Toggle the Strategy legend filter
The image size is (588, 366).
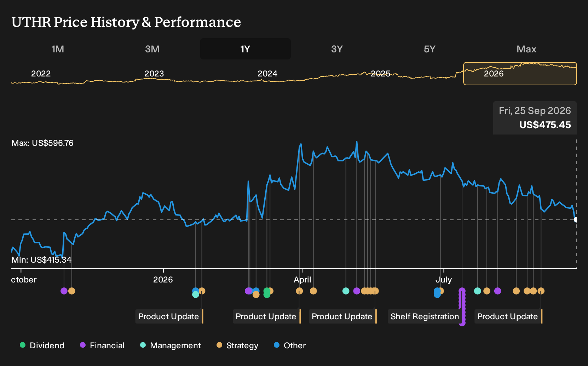point(237,345)
